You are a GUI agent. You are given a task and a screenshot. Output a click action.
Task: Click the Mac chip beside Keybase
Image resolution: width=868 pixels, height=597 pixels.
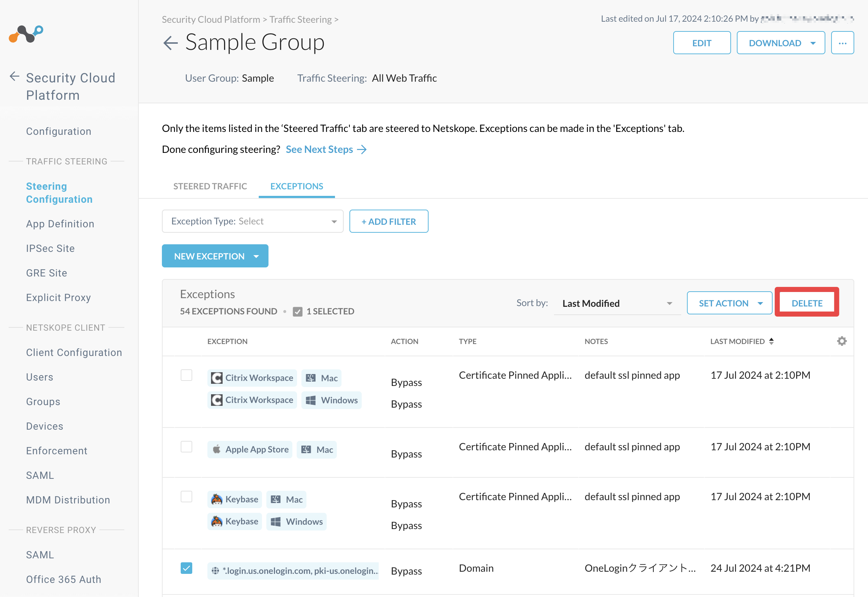287,499
